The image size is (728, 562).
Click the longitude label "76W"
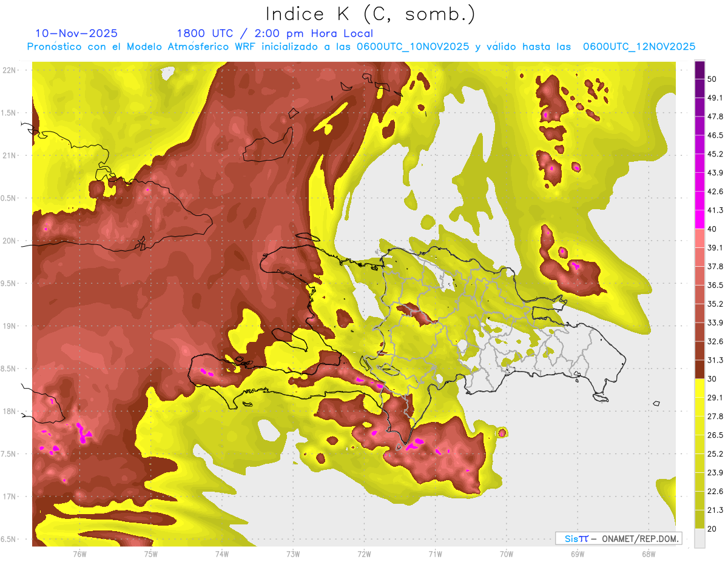tap(79, 554)
